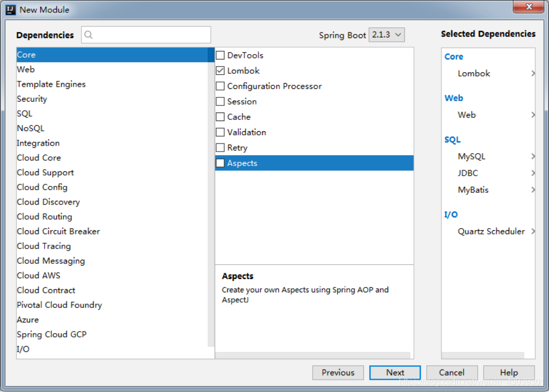The width and height of the screenshot is (549, 392).
Task: Check the Validation option
Action: pyautogui.click(x=220, y=132)
